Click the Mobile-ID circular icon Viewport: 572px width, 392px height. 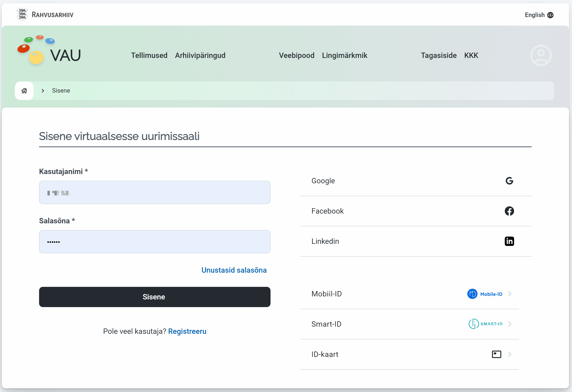coord(472,294)
